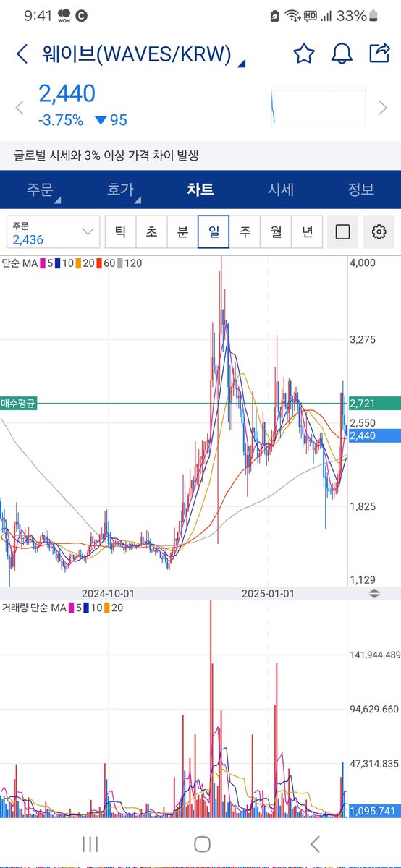Open the mini price chart thumbnail

point(318,109)
